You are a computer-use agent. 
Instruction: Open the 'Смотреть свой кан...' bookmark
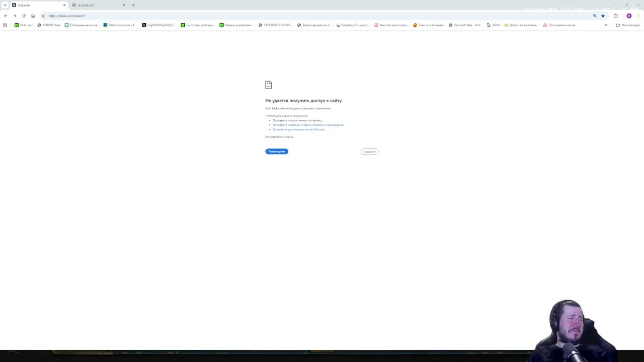(x=198, y=25)
